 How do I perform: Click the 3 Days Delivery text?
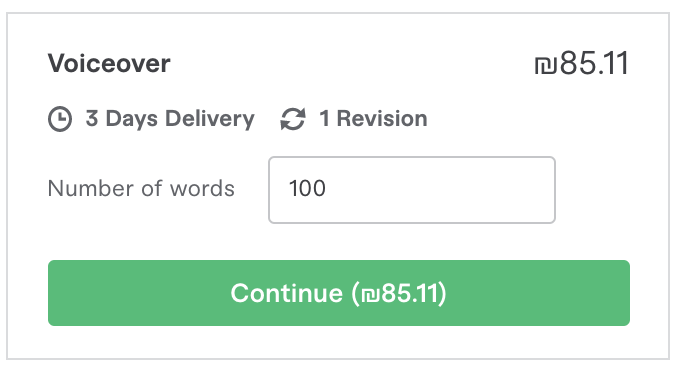[170, 119]
